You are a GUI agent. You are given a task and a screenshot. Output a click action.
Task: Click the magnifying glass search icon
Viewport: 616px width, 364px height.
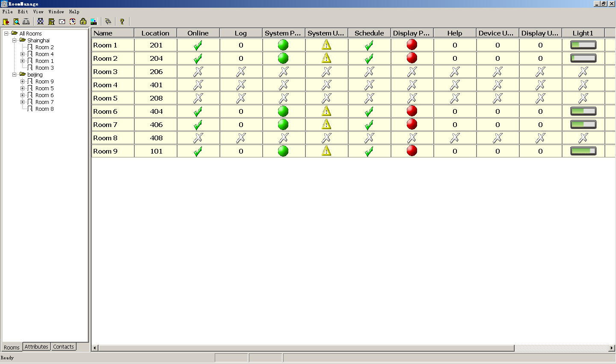16,22
